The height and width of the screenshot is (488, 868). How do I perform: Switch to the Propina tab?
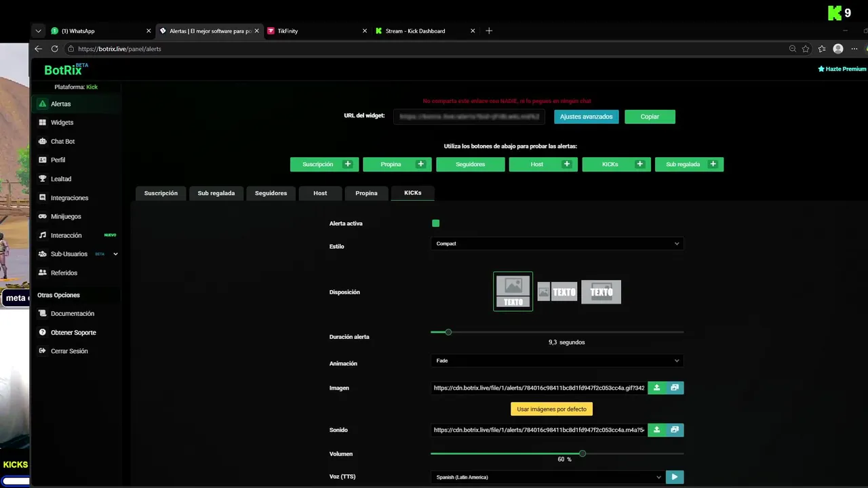coord(366,193)
